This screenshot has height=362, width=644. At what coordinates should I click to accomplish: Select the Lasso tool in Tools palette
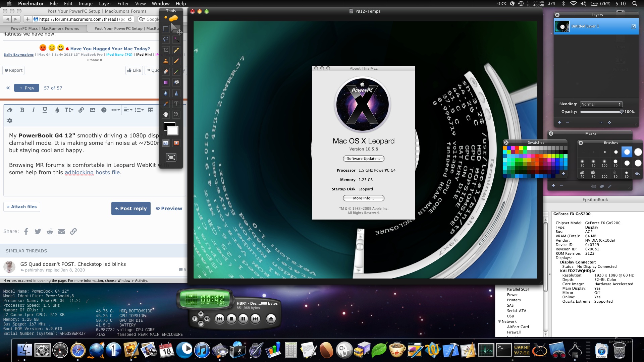[x=166, y=39]
